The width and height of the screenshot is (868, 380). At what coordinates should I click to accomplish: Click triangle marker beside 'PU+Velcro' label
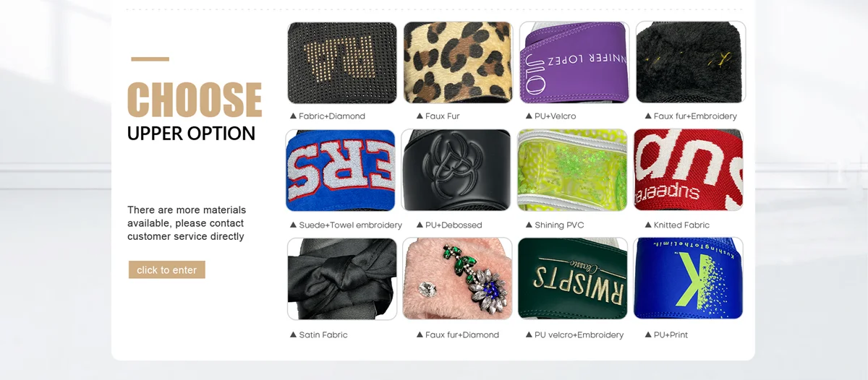coord(529,116)
